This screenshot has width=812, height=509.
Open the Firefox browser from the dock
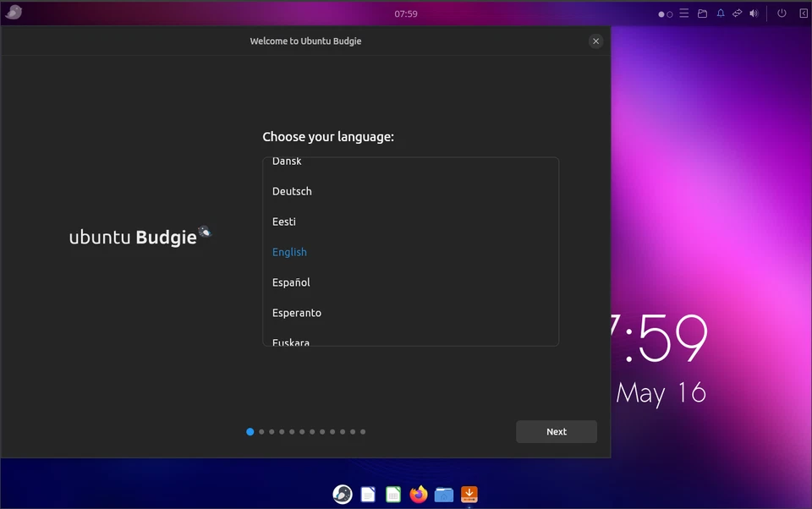pos(419,495)
